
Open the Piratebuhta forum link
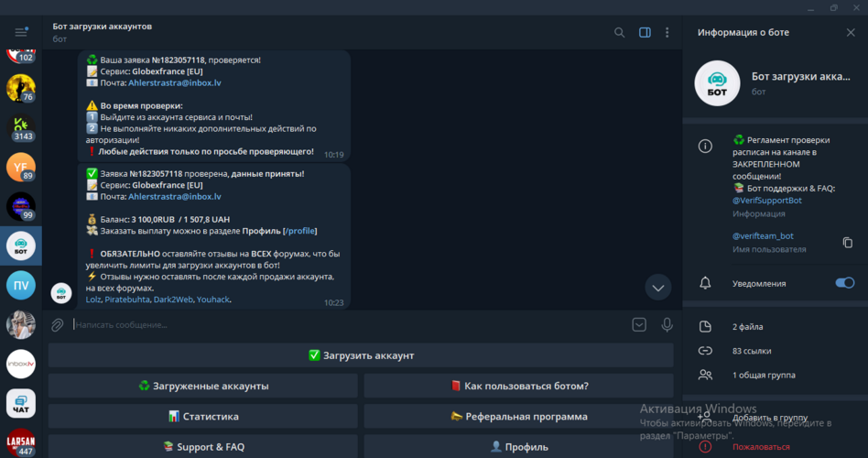tap(127, 300)
